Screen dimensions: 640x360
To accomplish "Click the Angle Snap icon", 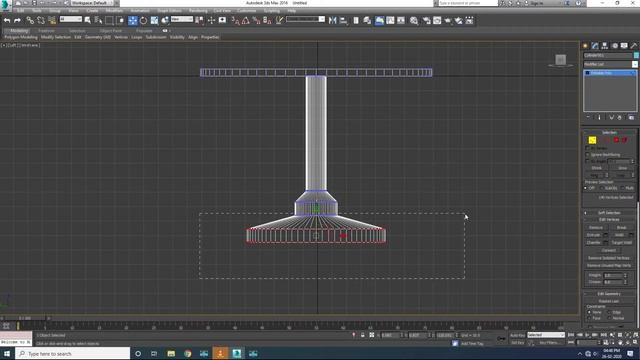I will point(246,20).
